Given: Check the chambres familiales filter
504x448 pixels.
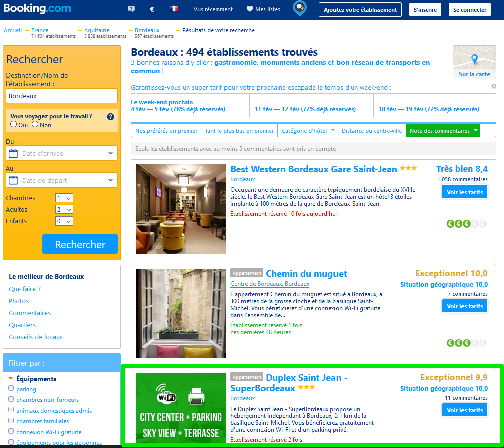Looking at the screenshot, I should tap(11, 421).
